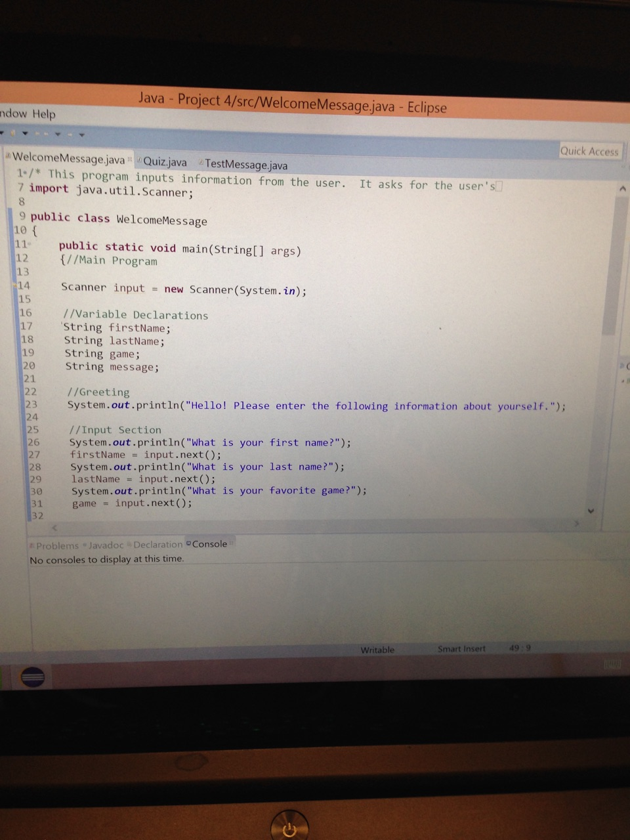This screenshot has height=840, width=630.
Task: Close the Console view tab icon
Action: tap(232, 543)
